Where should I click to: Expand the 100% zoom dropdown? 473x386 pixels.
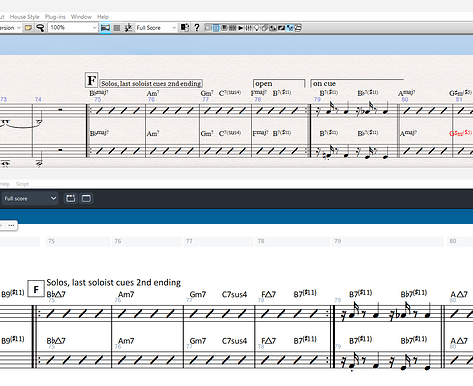(x=94, y=28)
